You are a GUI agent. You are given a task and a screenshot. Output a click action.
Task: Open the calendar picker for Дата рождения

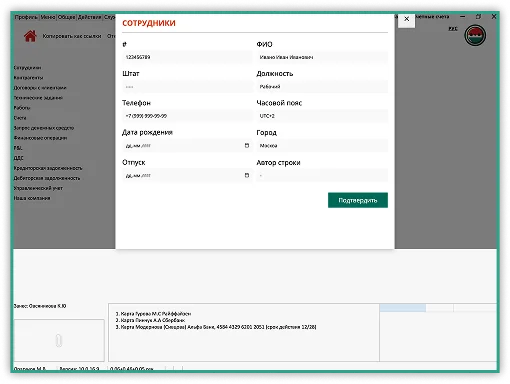click(x=247, y=146)
